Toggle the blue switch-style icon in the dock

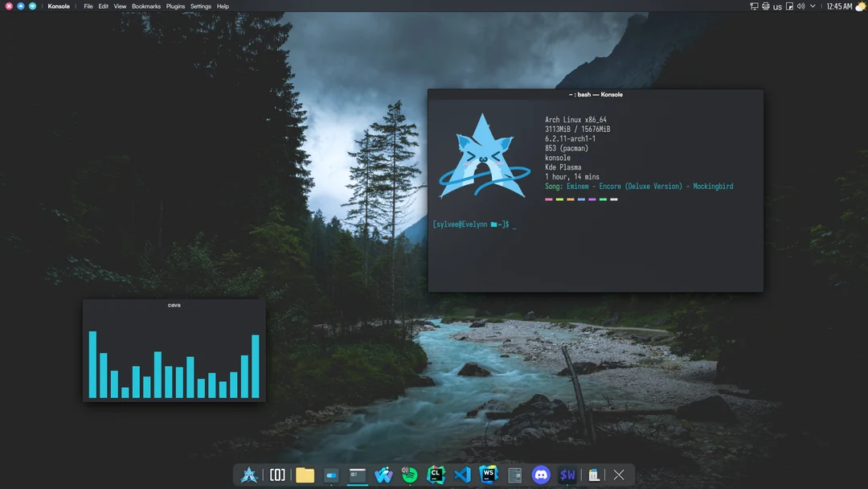tap(330, 475)
